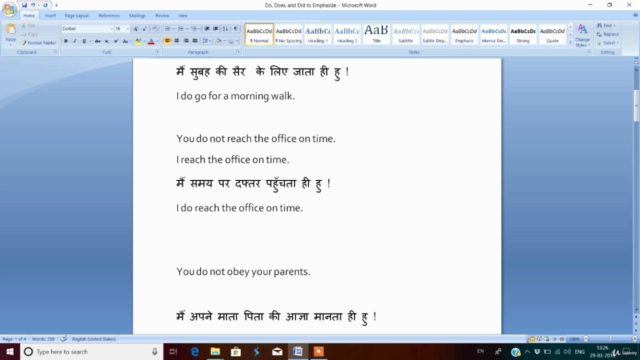
Task: Switch to the Insert tab
Action: click(x=50, y=16)
